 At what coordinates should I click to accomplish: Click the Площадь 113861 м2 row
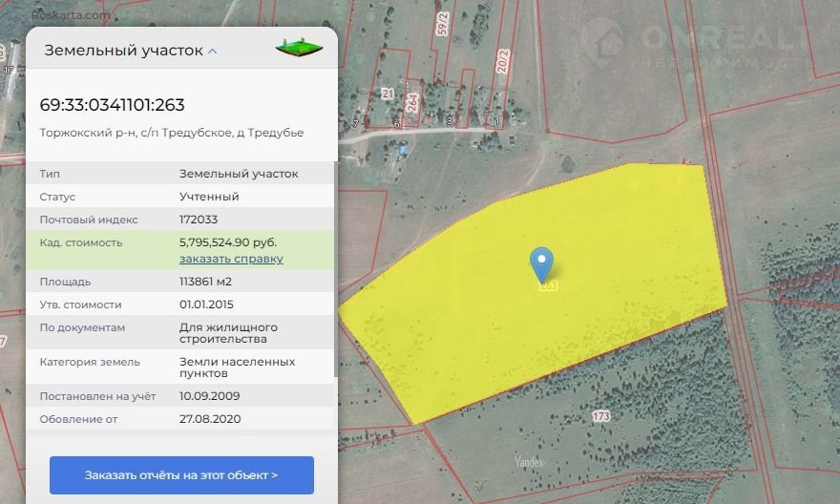pyautogui.click(x=181, y=282)
